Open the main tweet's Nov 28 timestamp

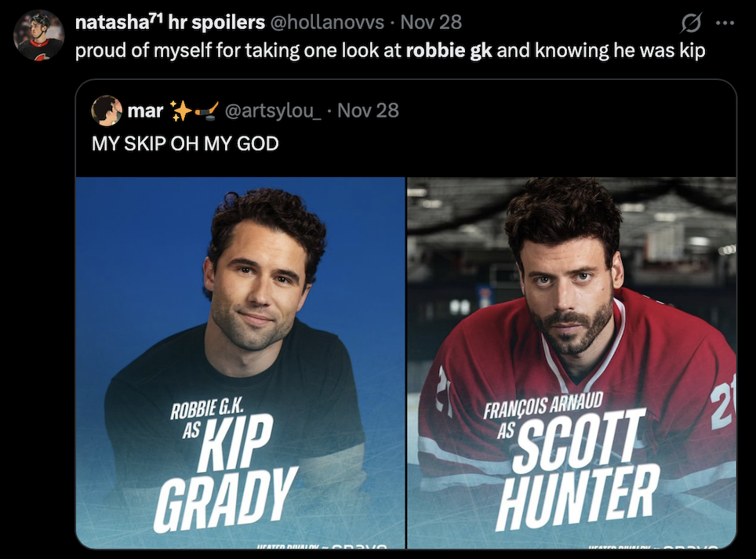(x=431, y=22)
